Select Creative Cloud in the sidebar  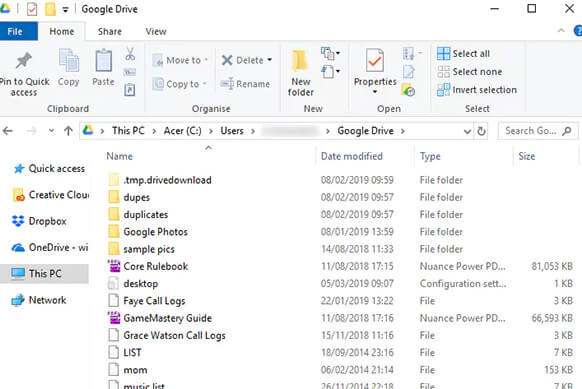pos(50,195)
